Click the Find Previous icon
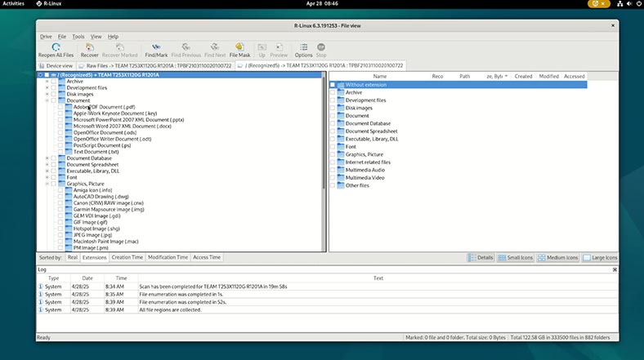This screenshot has width=644, height=360. coord(186,47)
